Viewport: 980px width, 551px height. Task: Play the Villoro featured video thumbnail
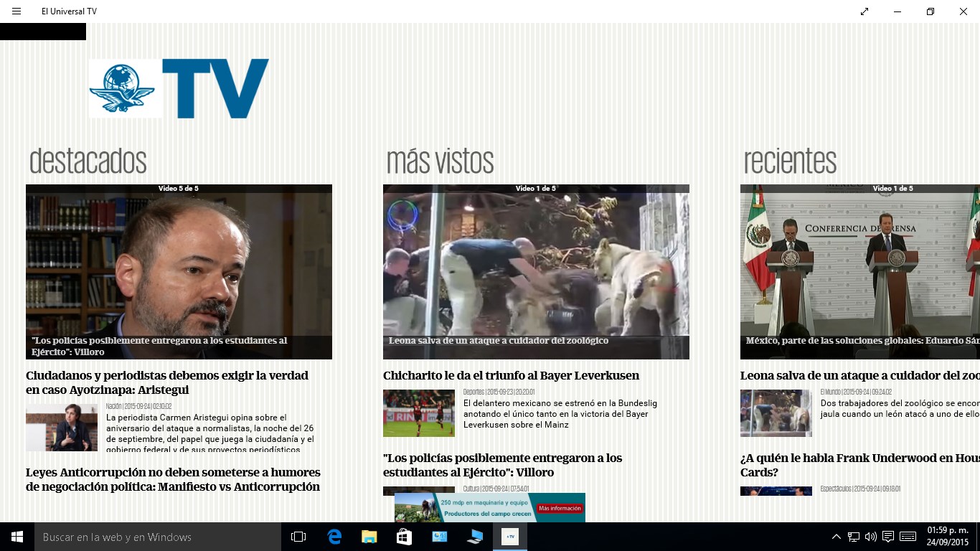179,272
